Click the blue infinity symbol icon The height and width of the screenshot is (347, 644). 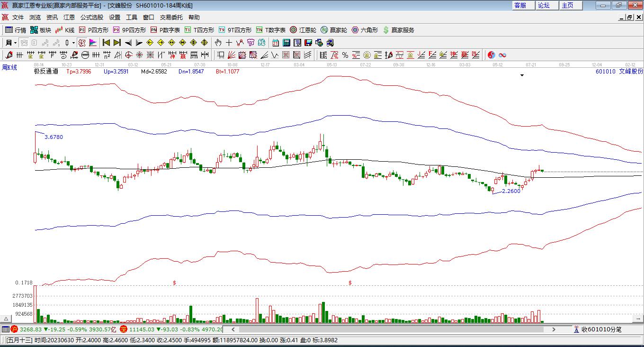pyautogui.click(x=502, y=55)
